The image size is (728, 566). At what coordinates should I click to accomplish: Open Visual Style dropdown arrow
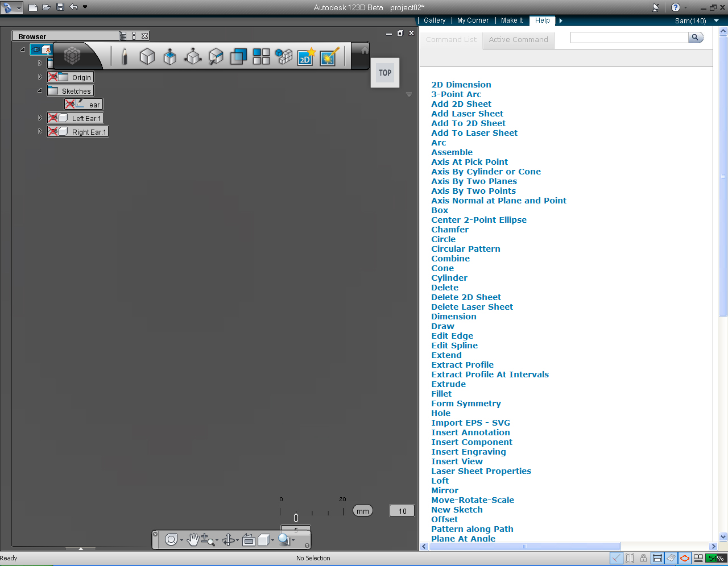(273, 540)
